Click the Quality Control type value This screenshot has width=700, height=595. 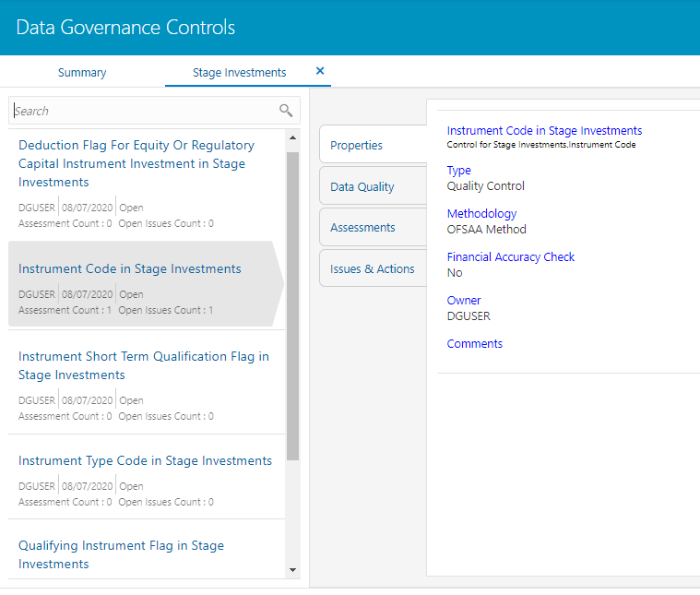pos(485,185)
